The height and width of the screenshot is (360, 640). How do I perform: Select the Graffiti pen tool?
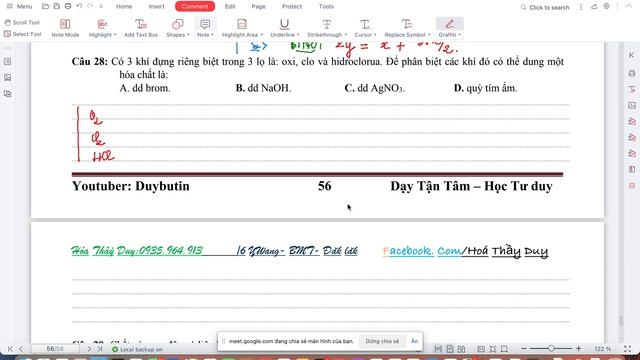(449, 24)
